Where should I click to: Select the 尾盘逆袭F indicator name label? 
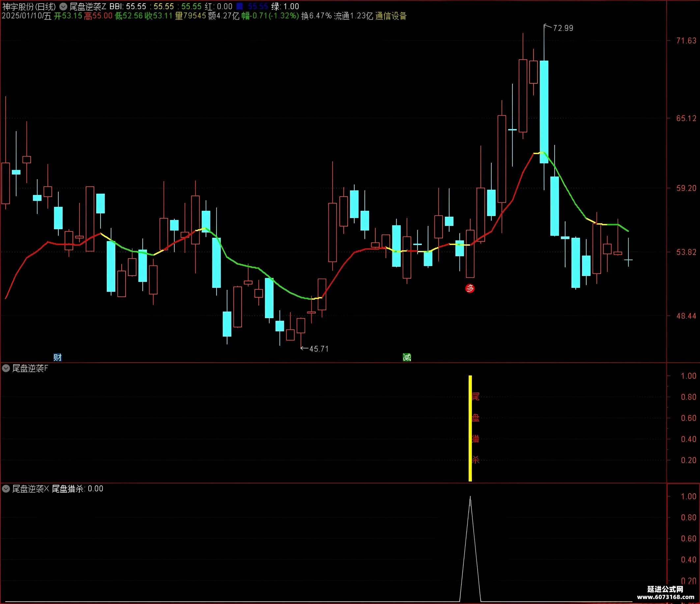[30, 368]
